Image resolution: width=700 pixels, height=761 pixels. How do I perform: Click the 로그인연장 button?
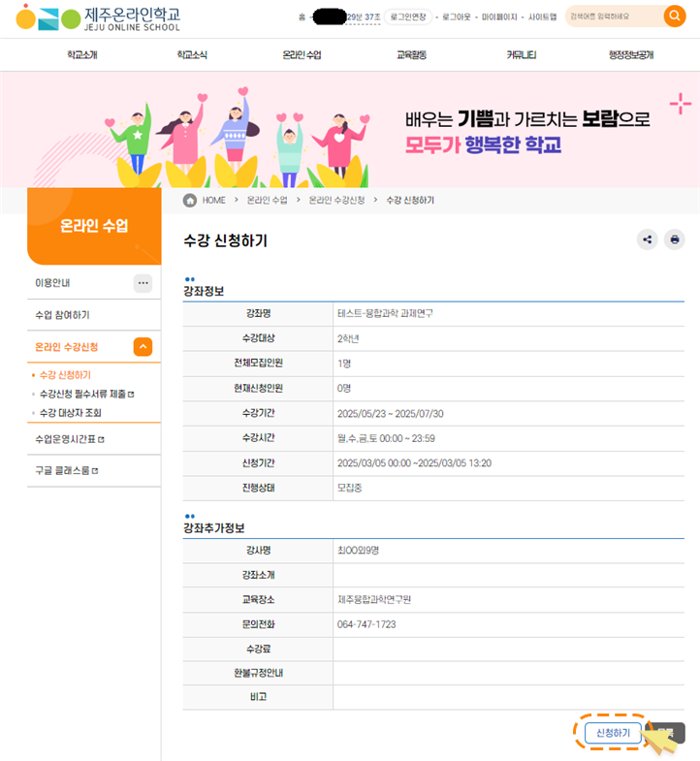(408, 17)
